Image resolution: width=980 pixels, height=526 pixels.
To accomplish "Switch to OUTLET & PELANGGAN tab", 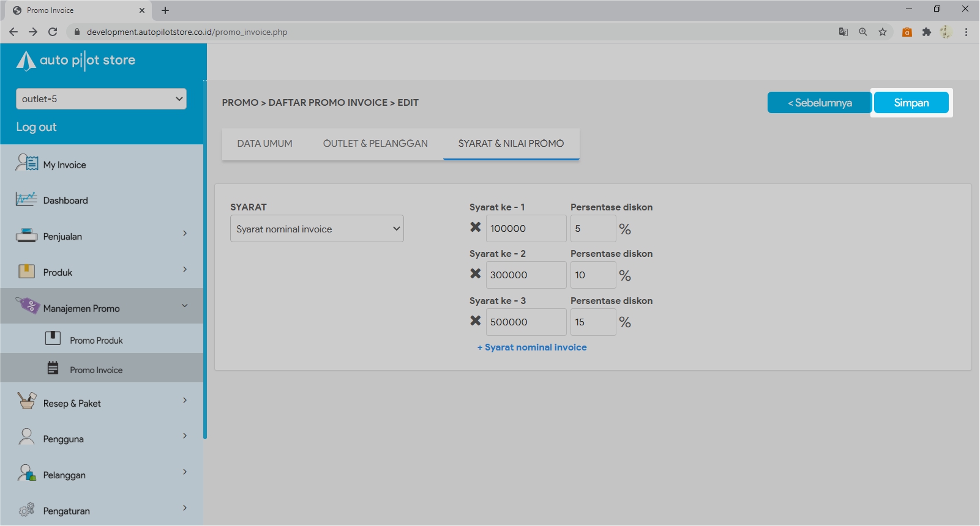I will 375,144.
